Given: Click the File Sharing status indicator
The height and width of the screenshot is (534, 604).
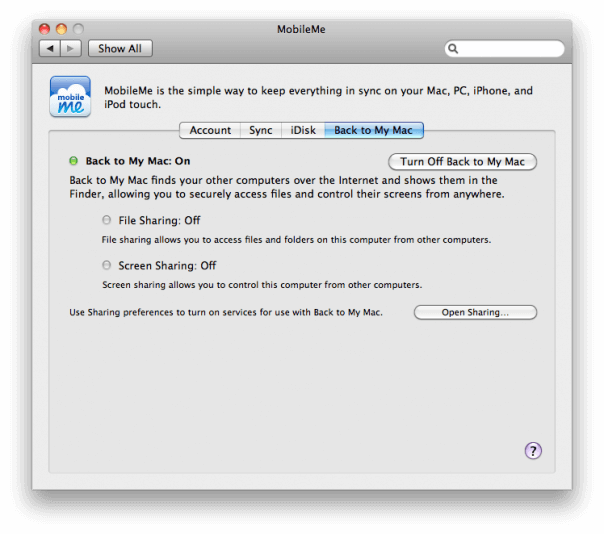Looking at the screenshot, I should click(x=106, y=220).
